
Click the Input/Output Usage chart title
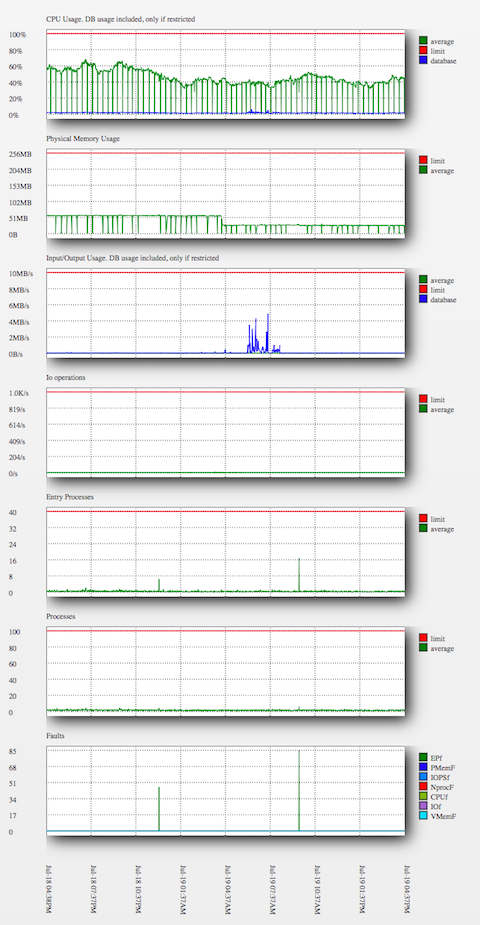click(133, 258)
